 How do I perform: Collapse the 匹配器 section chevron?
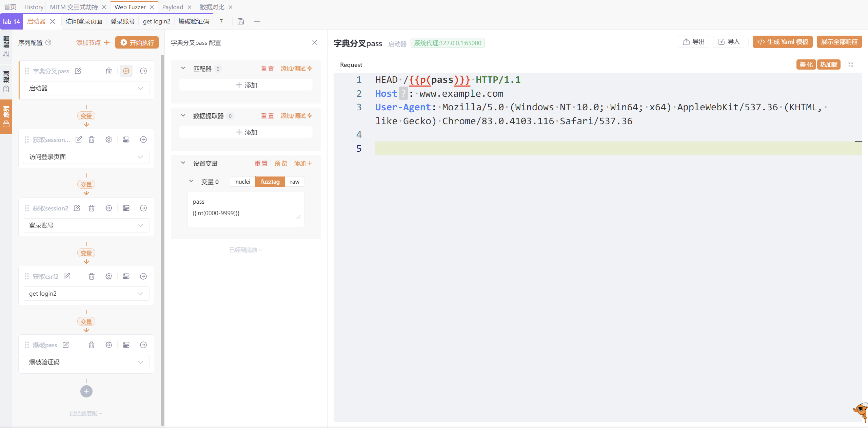point(183,68)
